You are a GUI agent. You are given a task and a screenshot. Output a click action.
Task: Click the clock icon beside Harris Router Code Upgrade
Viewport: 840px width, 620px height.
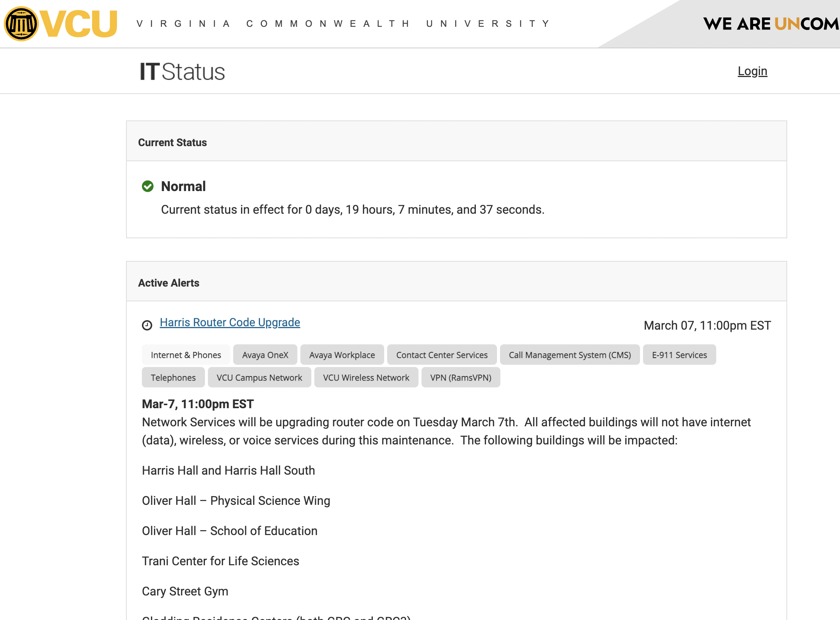pos(147,325)
